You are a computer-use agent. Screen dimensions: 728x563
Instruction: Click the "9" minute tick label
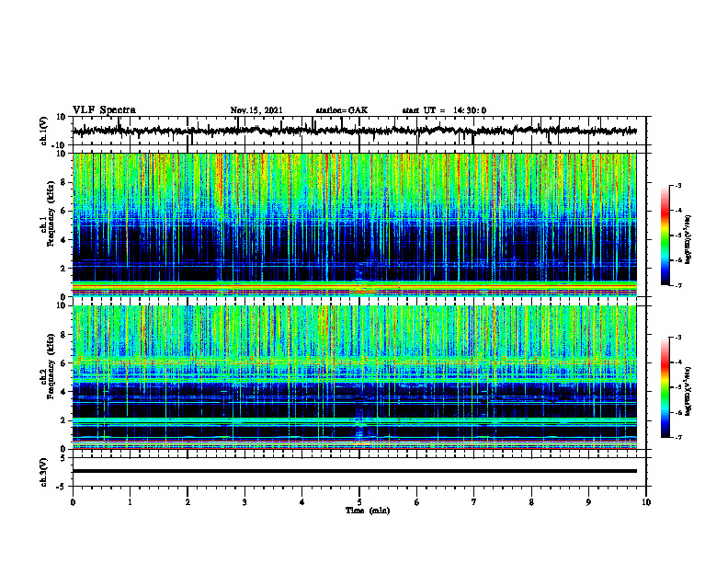588,502
